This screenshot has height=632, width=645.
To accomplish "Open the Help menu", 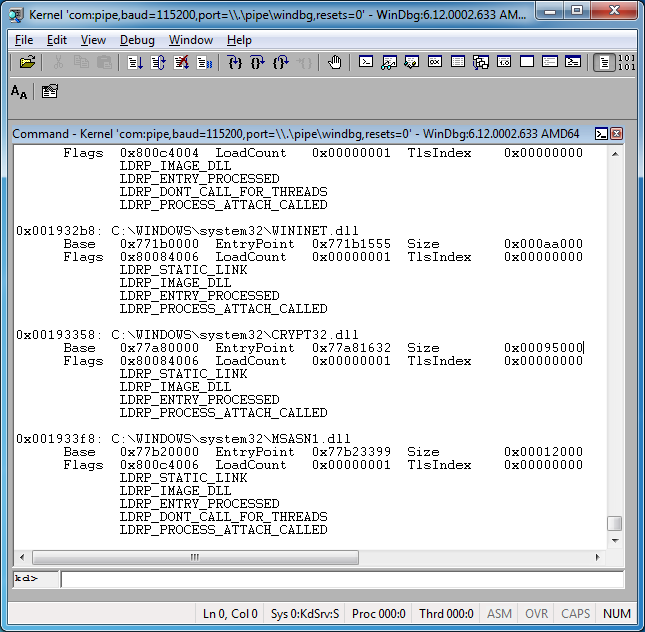I will tap(239, 40).
